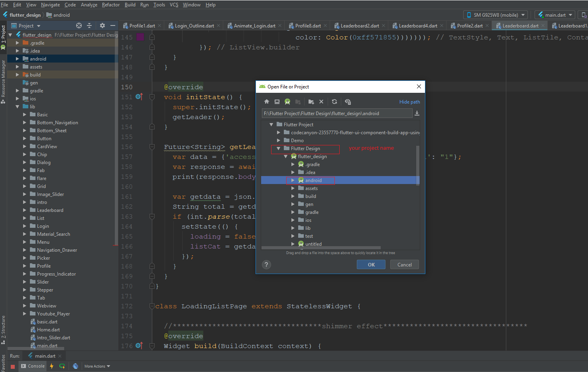Collapse the Flutter Design folder in dialog
The height and width of the screenshot is (372, 588).
click(x=278, y=149)
